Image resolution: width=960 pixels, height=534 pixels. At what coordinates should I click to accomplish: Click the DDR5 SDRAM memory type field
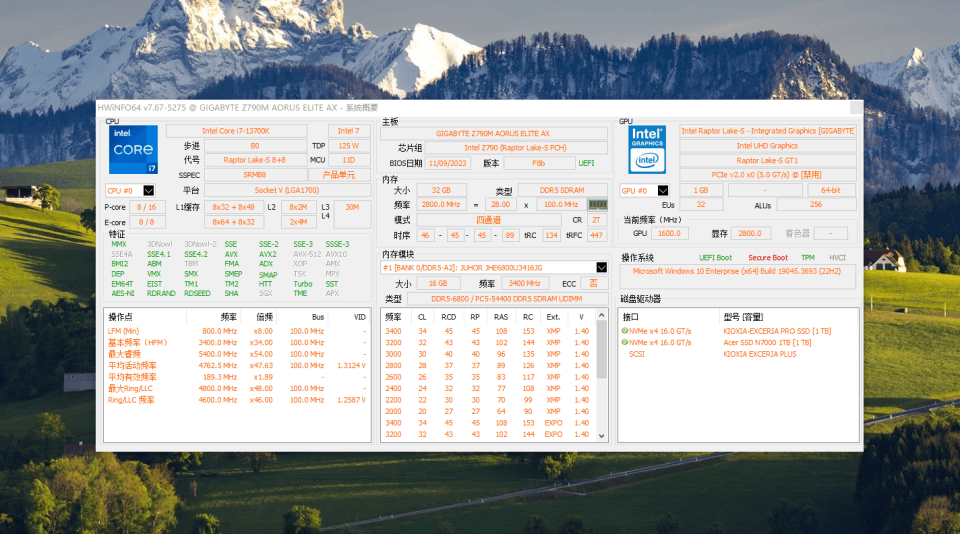tap(562, 190)
